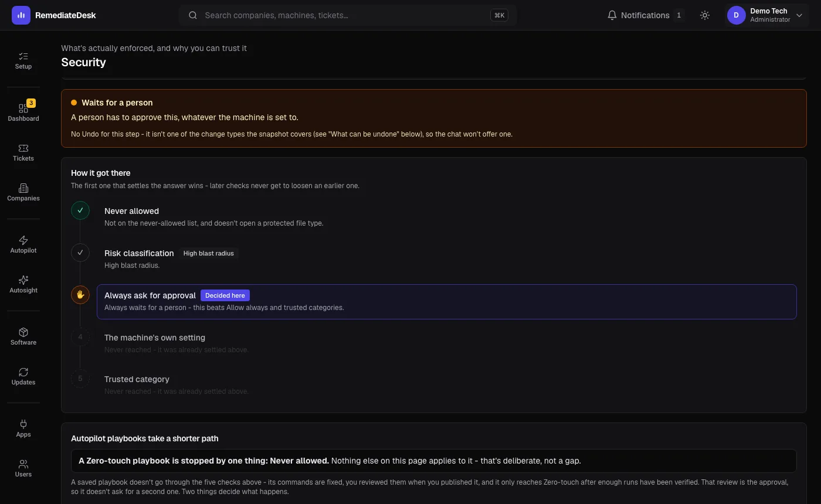Click the Dashboard badge showing 3
Screen dimensions: 821x504
[x=31, y=103]
